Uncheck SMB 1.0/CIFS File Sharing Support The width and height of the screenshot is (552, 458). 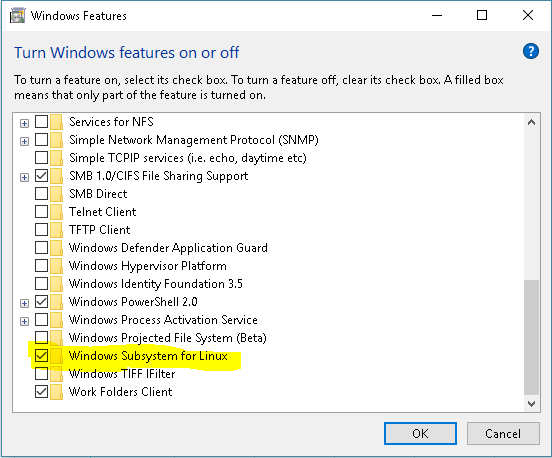coord(42,176)
